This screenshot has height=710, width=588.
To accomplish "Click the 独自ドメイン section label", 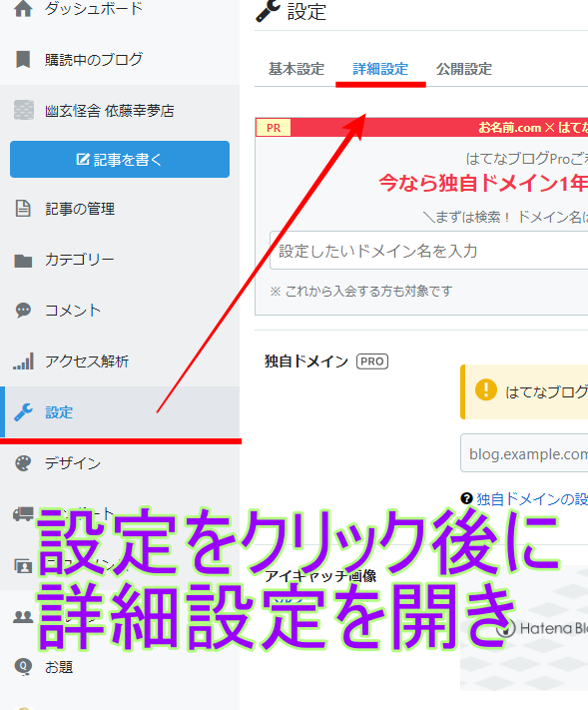I will (x=306, y=361).
